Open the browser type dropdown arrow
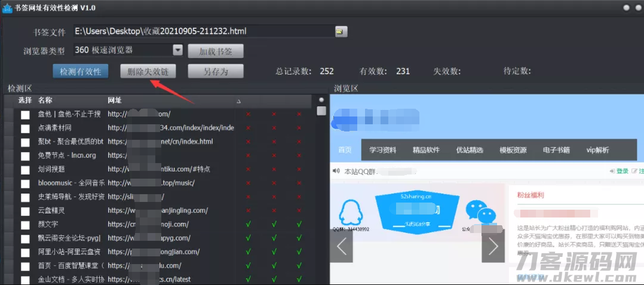Screen dimensions: 644x285 (177, 50)
